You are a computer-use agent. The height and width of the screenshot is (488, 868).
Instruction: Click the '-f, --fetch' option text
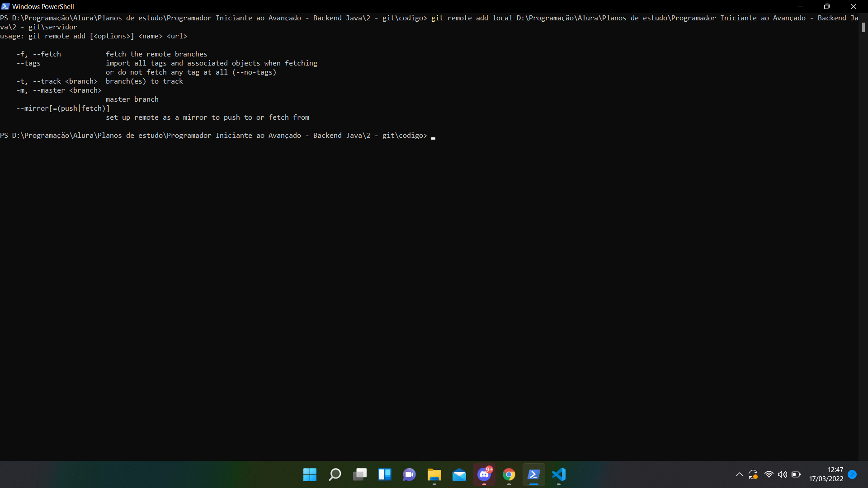click(x=39, y=54)
